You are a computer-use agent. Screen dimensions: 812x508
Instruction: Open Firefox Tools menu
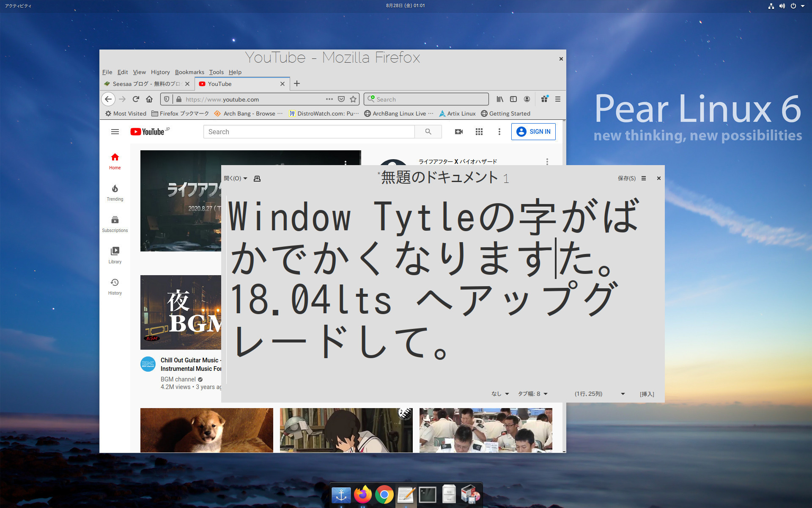216,72
